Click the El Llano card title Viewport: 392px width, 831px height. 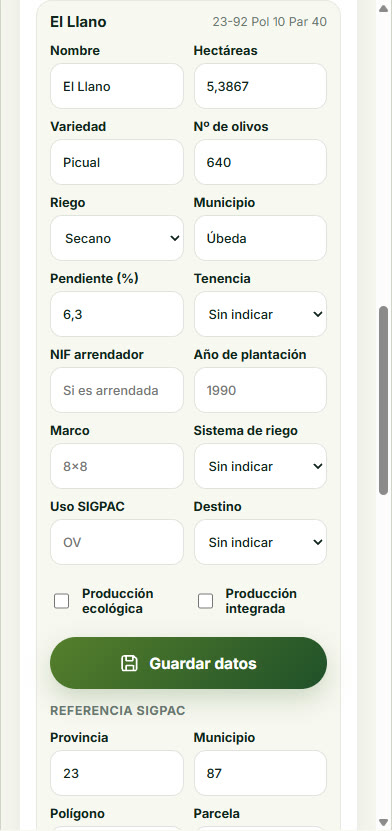pyautogui.click(x=78, y=22)
